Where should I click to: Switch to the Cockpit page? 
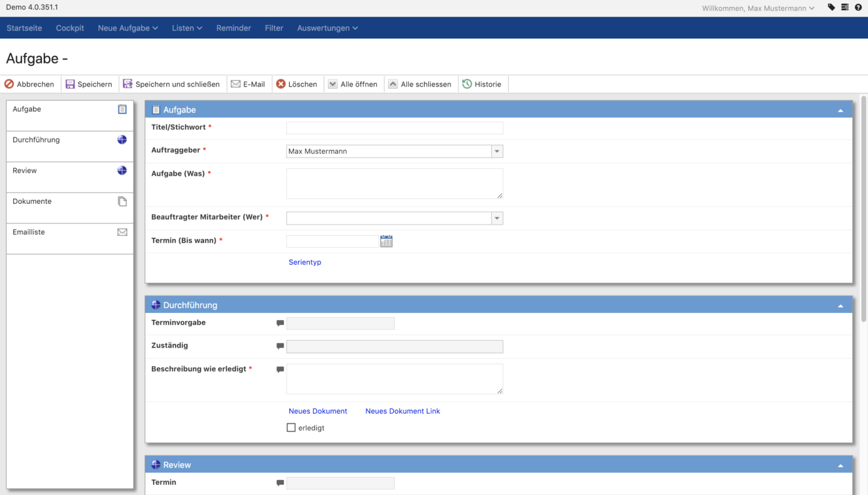tap(70, 28)
